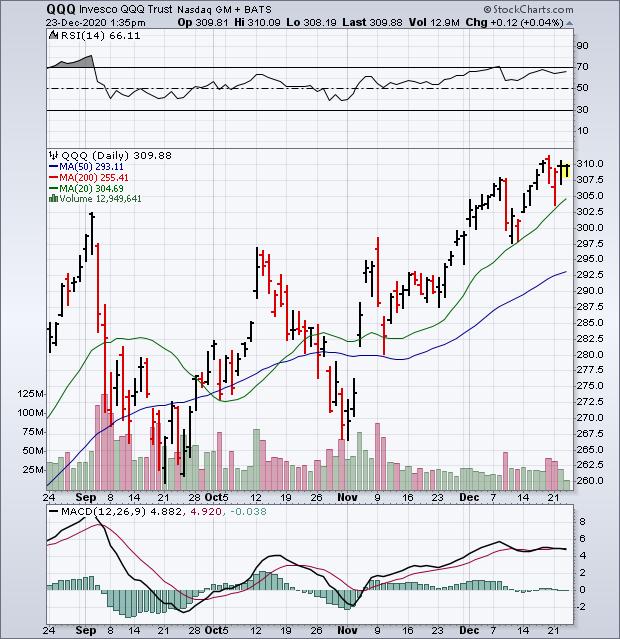Image resolution: width=620 pixels, height=639 pixels.
Task: Click the RSI area-chart icon
Action: [53, 35]
